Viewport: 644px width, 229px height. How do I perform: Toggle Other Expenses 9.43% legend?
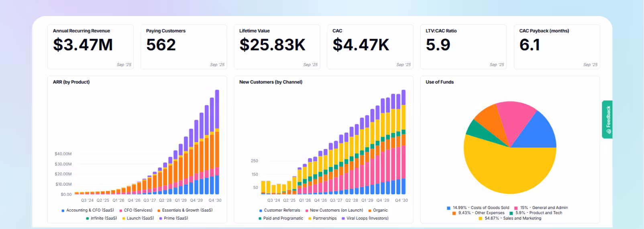coord(478,213)
